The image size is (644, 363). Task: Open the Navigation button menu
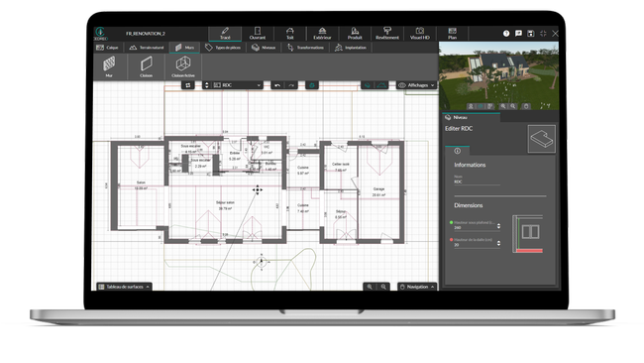(417, 287)
